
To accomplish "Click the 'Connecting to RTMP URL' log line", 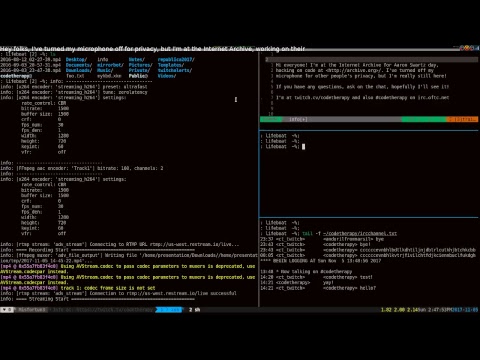I will click(120, 244).
